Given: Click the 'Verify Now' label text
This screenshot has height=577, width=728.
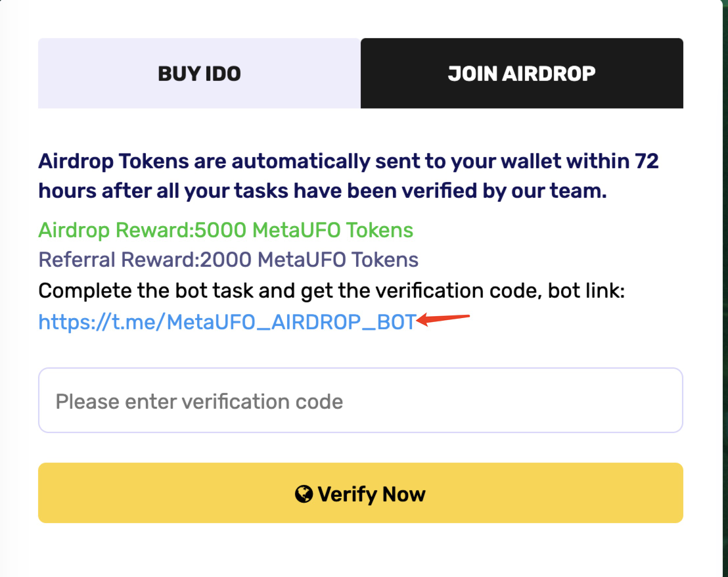Looking at the screenshot, I should coord(371,494).
